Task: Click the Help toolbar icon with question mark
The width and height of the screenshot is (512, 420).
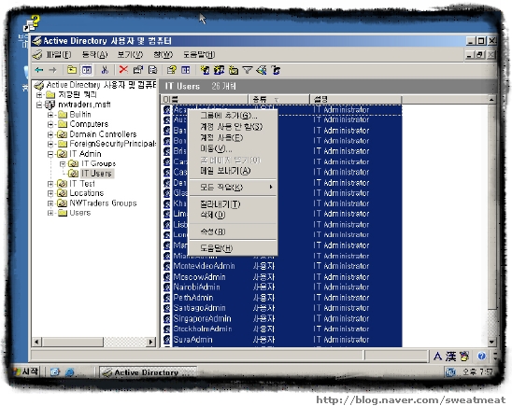Action: click(x=171, y=70)
